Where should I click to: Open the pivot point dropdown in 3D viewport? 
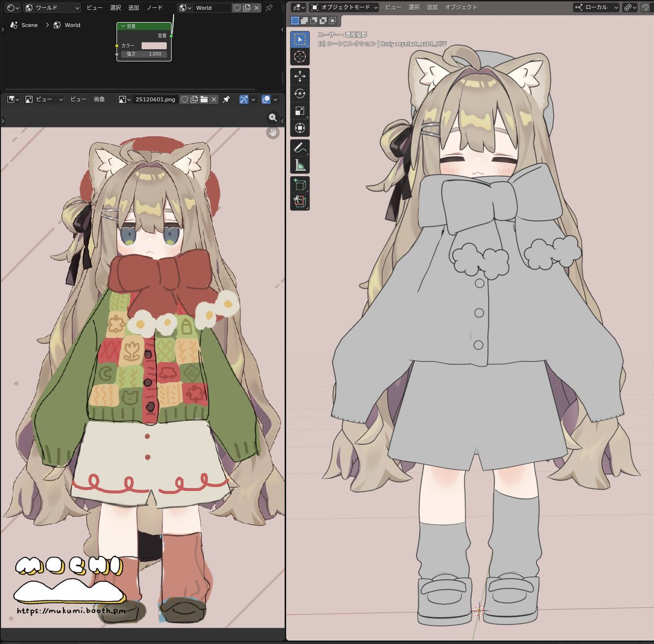630,8
